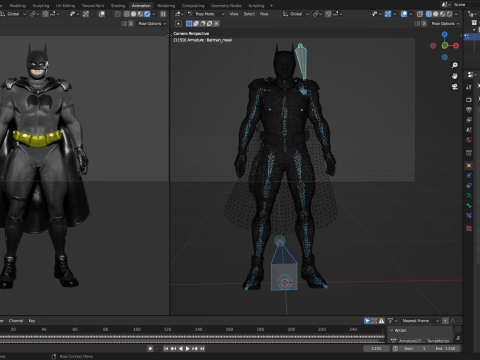Open pivot point dropdown in right viewport
480x360 pixels.
317,14
